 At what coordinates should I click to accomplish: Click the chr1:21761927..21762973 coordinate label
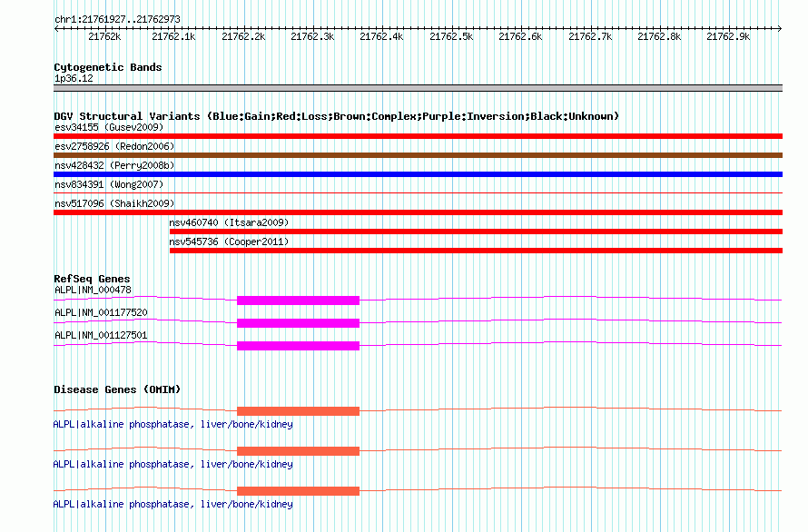pyautogui.click(x=117, y=20)
